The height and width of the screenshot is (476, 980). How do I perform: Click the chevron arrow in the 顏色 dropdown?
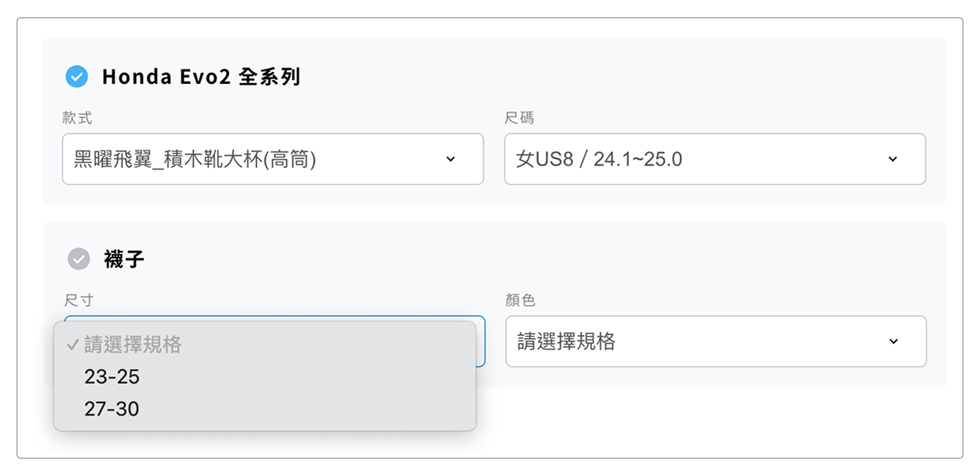pyautogui.click(x=894, y=341)
